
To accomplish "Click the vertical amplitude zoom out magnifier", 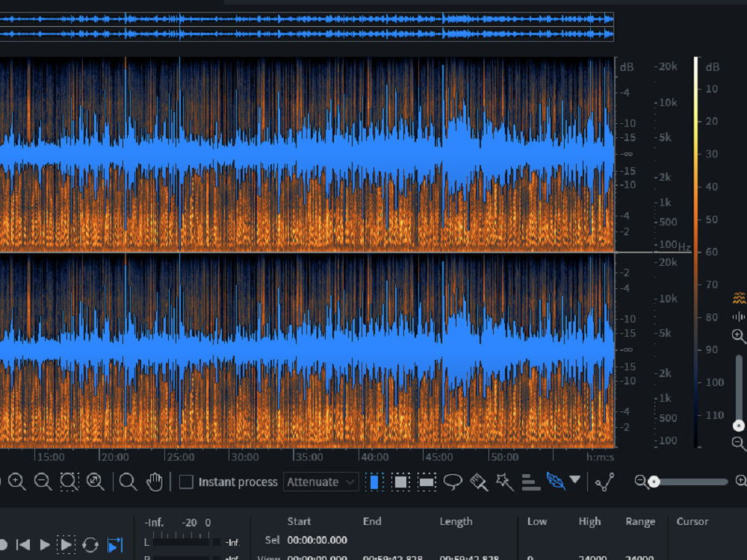I will click(x=739, y=444).
